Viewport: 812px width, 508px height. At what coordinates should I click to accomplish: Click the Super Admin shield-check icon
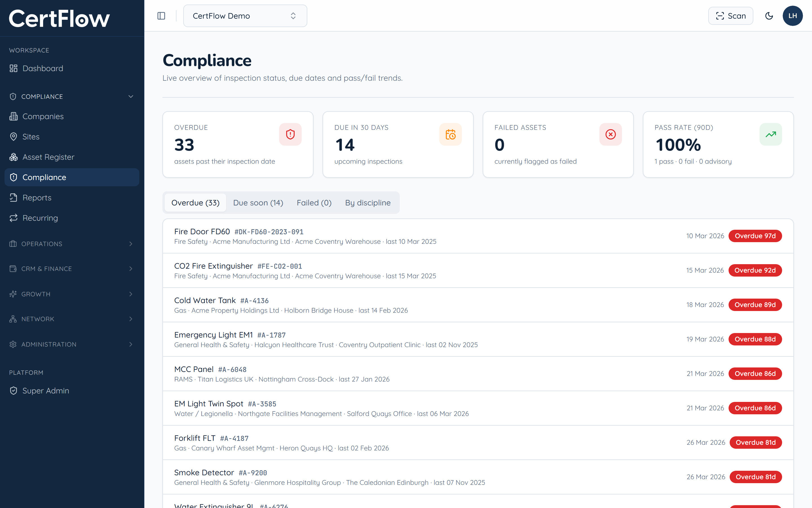click(x=14, y=391)
